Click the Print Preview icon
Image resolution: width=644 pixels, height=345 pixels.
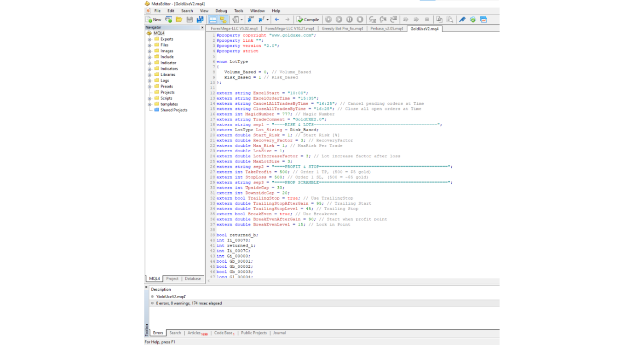450,19
